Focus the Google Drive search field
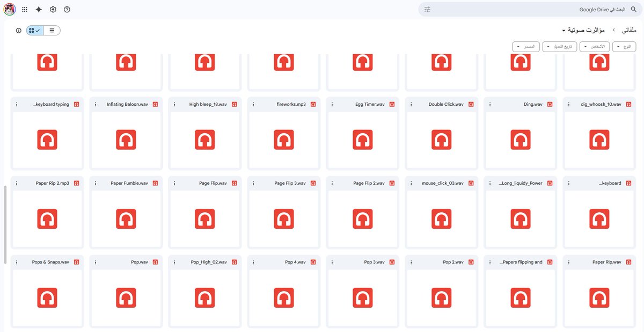644x332 pixels. [531, 10]
